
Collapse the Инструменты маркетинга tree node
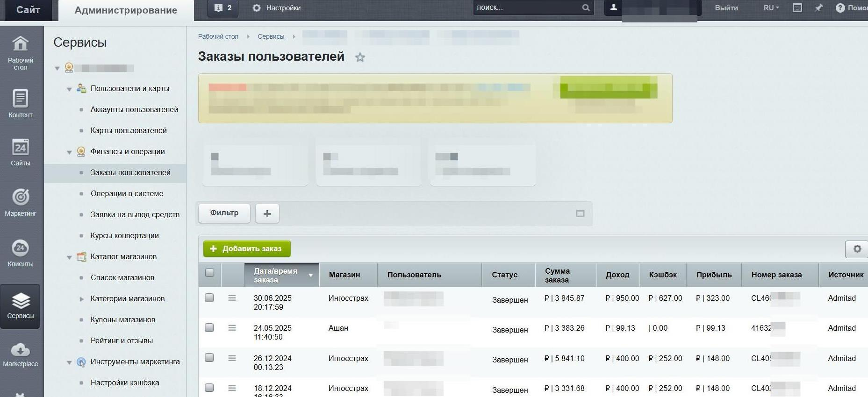pos(69,362)
